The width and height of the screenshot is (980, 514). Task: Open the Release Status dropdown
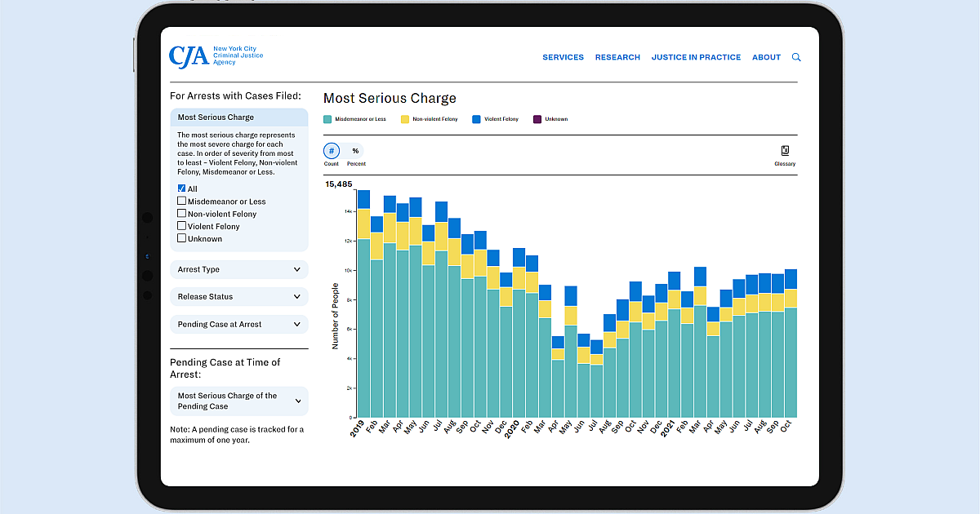coord(238,296)
